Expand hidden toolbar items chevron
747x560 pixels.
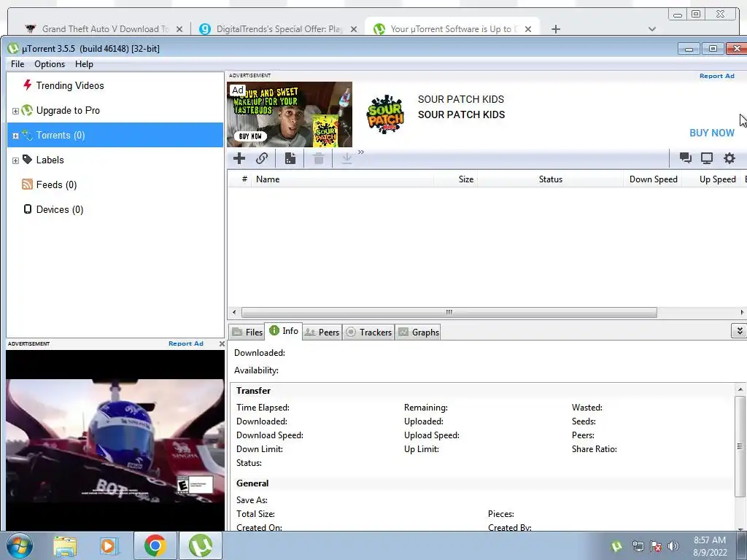(360, 152)
